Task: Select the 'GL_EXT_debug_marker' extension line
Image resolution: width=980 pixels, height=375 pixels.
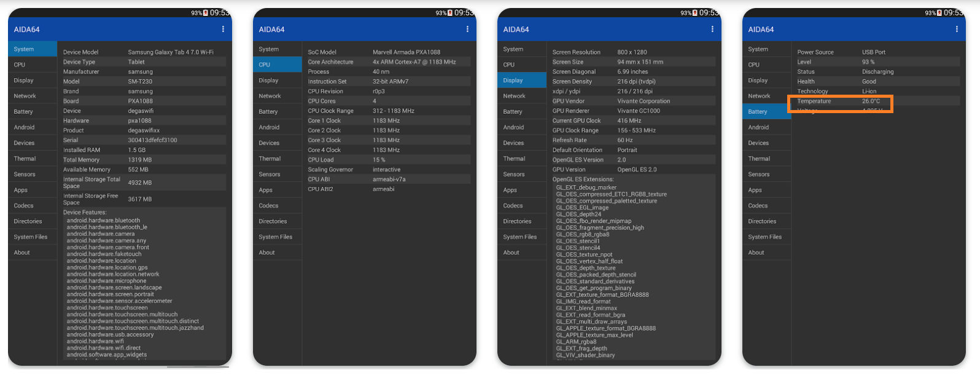Action: (586, 187)
